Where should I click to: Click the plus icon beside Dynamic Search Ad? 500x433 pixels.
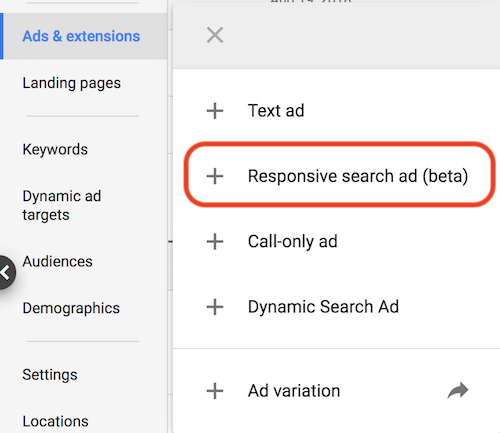(215, 307)
